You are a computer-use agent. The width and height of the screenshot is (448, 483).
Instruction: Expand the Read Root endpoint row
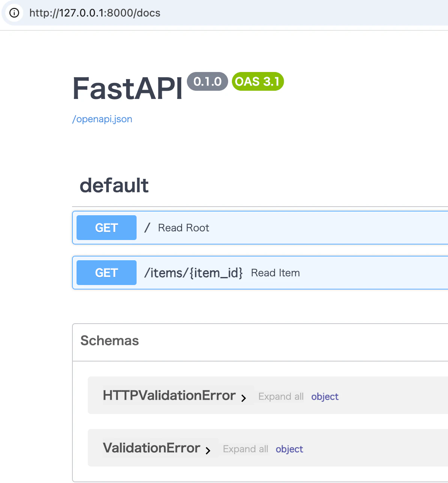[x=260, y=228]
